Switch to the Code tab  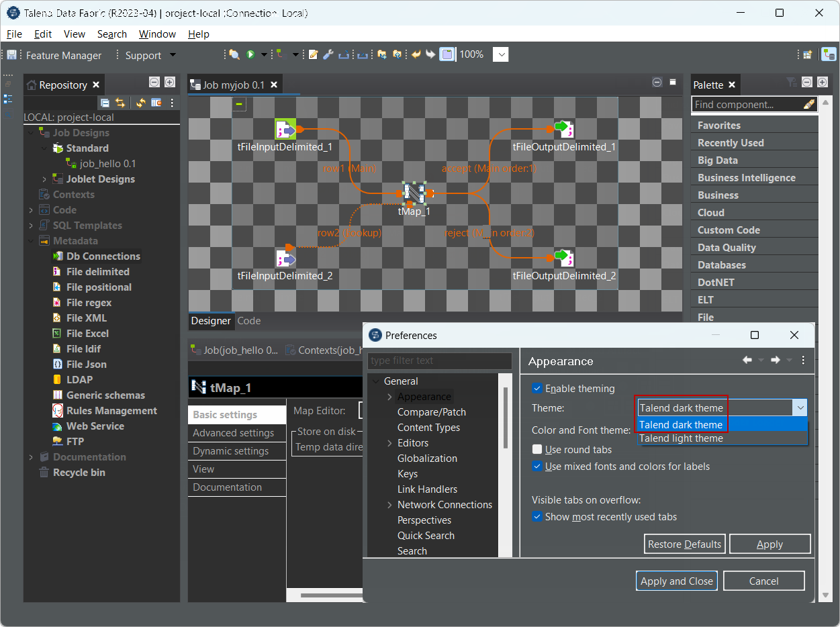[249, 321]
